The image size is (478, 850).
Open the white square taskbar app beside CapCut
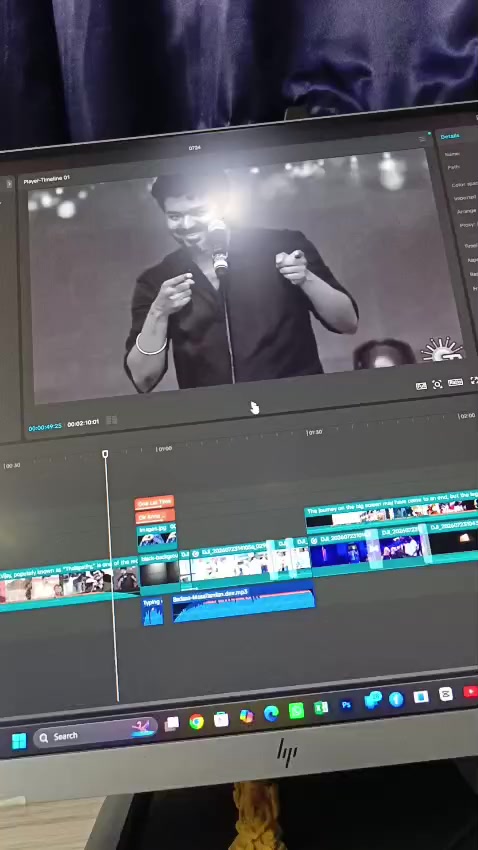(421, 697)
